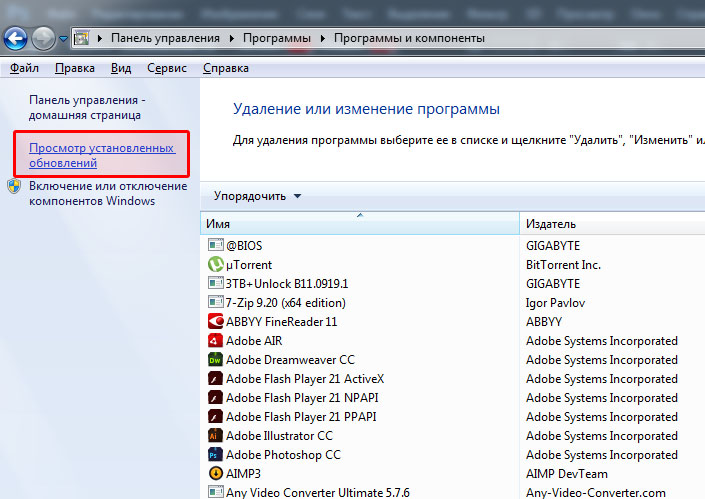This screenshot has width=705, height=499.
Task: Click the AIMP3 program icon
Action: 216,473
